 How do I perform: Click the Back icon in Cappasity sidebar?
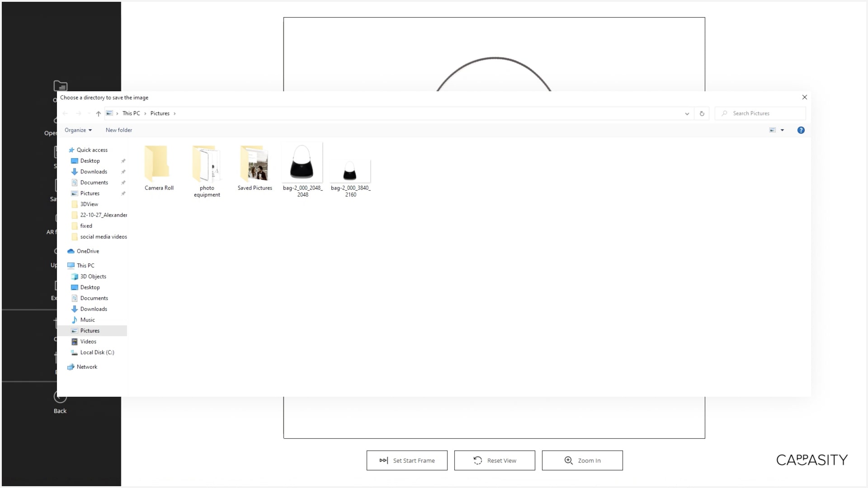click(60, 398)
